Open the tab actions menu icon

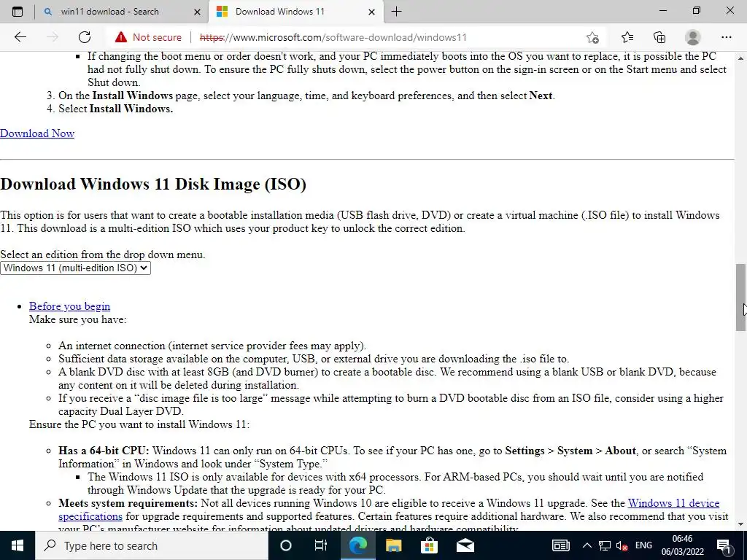click(18, 12)
